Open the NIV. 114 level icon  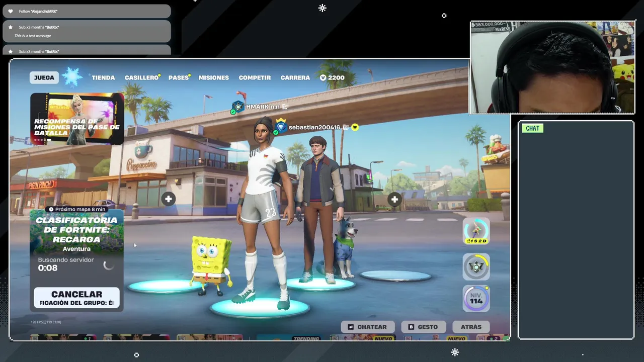point(476,299)
